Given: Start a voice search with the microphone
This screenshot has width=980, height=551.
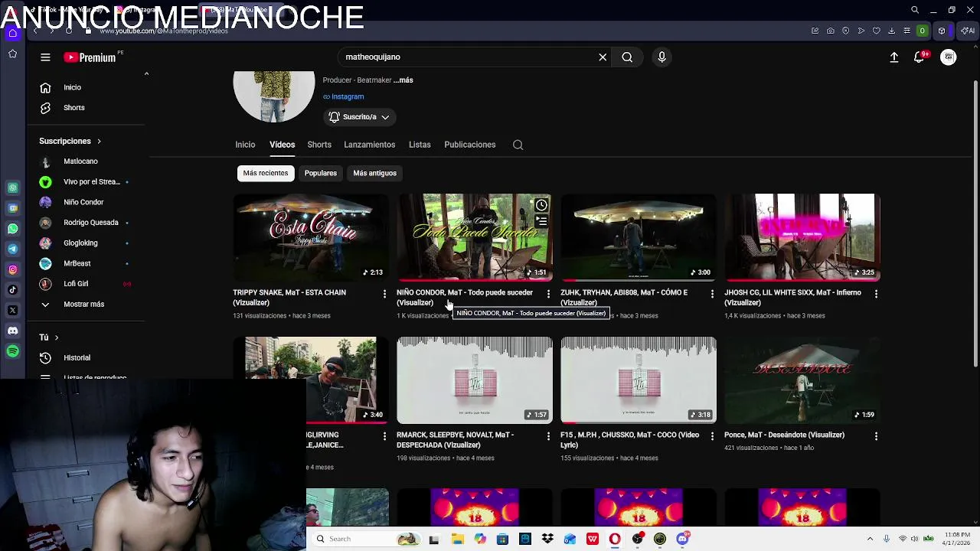Looking at the screenshot, I should coord(662,57).
